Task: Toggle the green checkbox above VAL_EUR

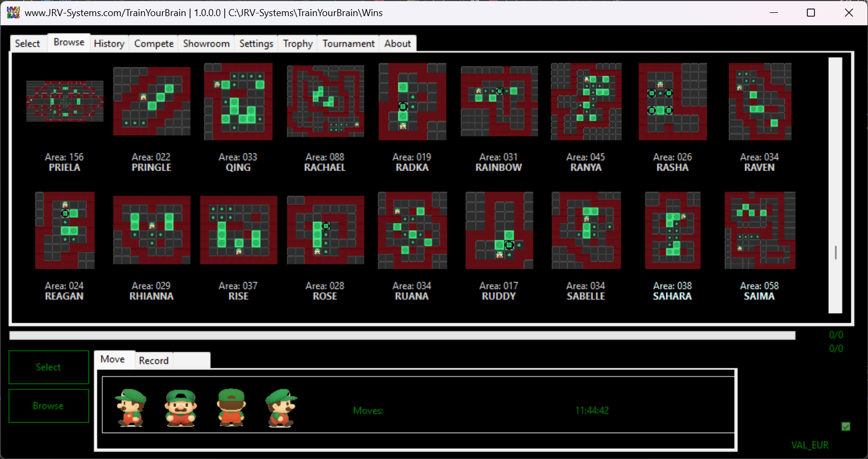Action: [845, 426]
